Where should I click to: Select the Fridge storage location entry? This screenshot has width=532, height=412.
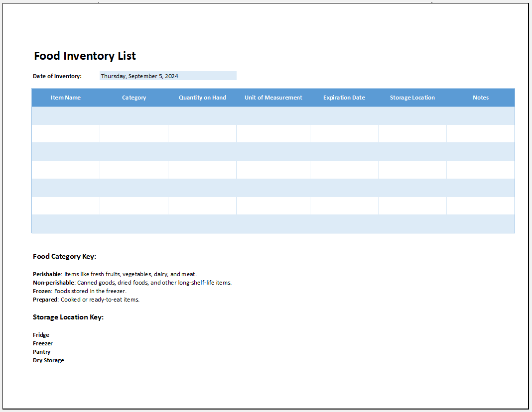point(41,335)
